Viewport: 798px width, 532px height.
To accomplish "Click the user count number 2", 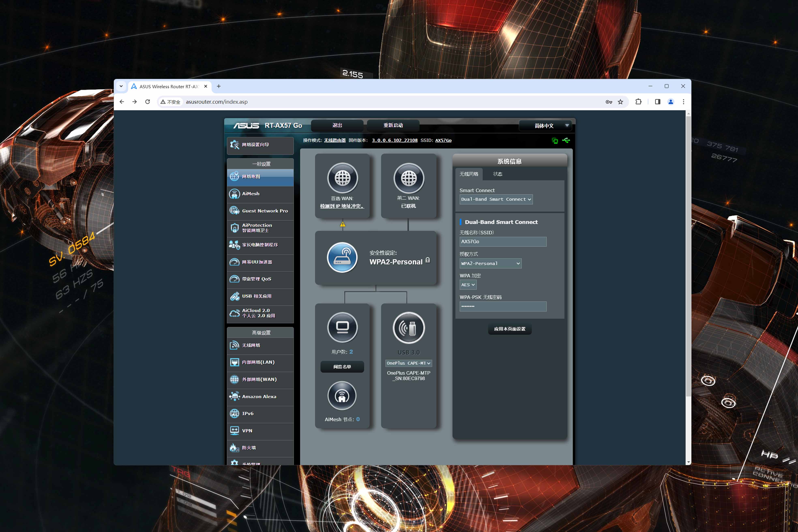I will 351,352.
